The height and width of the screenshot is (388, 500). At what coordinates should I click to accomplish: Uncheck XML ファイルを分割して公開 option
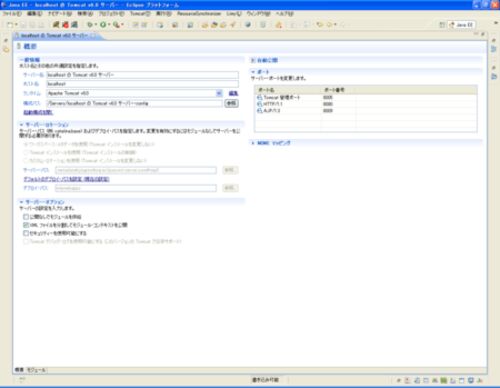point(26,225)
